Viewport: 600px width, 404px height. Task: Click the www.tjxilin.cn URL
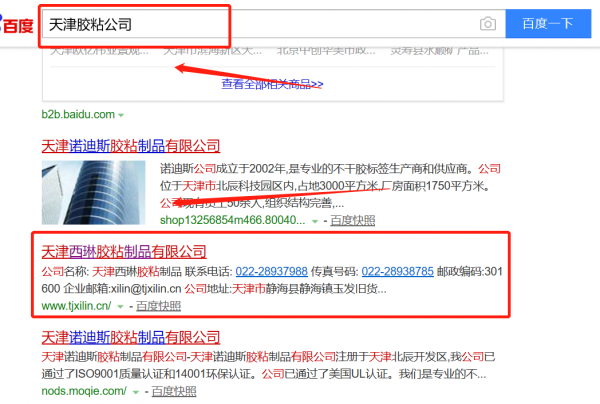(x=76, y=306)
